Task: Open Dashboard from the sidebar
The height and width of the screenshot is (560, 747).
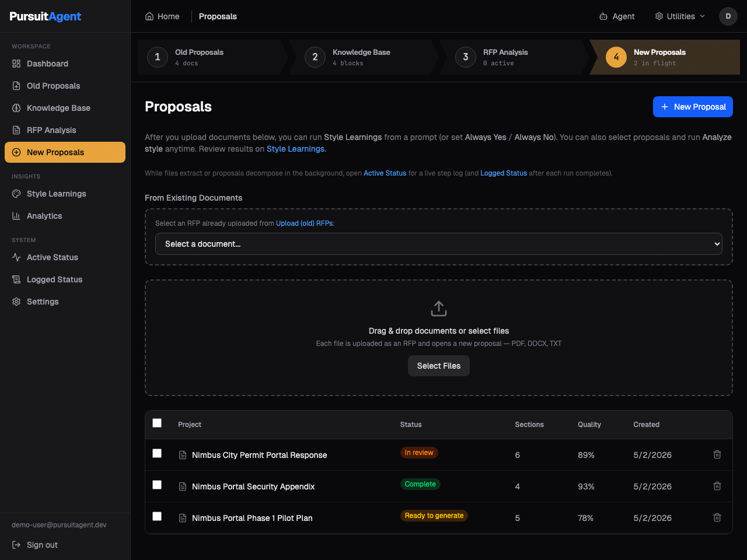Action: (65, 64)
